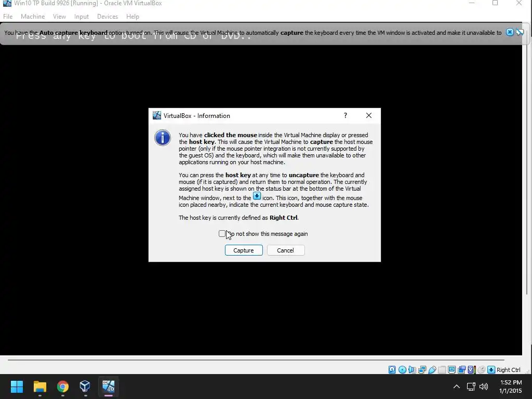This screenshot has width=532, height=399.
Task: Click the optical disk status icon
Action: [402, 370]
